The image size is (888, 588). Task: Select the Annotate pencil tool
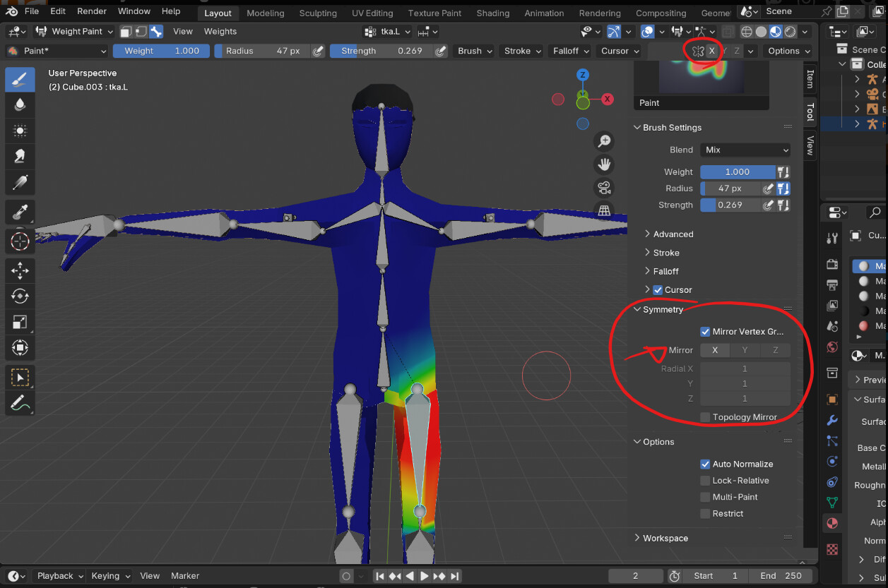click(x=20, y=404)
